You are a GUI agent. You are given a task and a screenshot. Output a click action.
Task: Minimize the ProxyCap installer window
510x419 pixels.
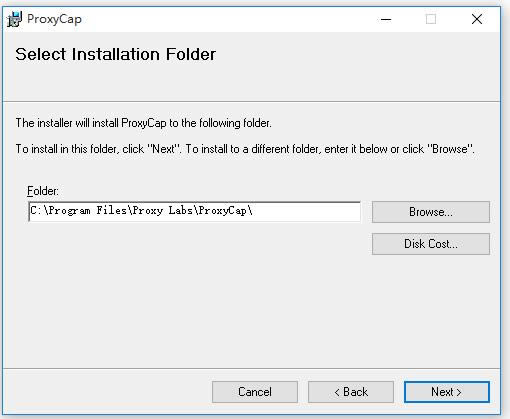[386, 19]
